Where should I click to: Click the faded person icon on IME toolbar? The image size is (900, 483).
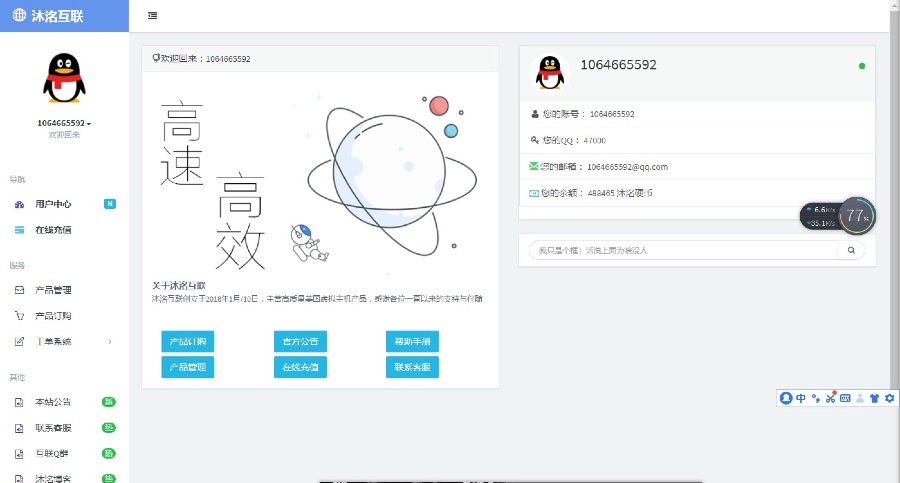(860, 398)
